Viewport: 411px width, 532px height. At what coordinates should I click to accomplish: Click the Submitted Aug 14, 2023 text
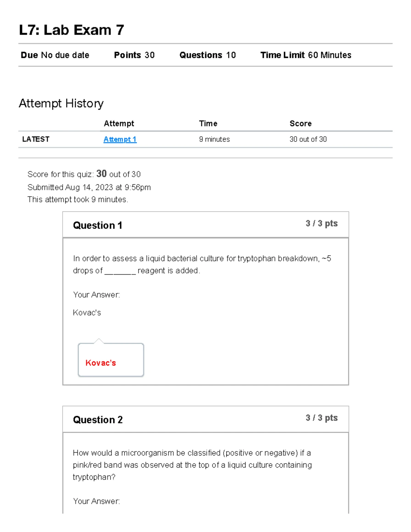[89, 187]
